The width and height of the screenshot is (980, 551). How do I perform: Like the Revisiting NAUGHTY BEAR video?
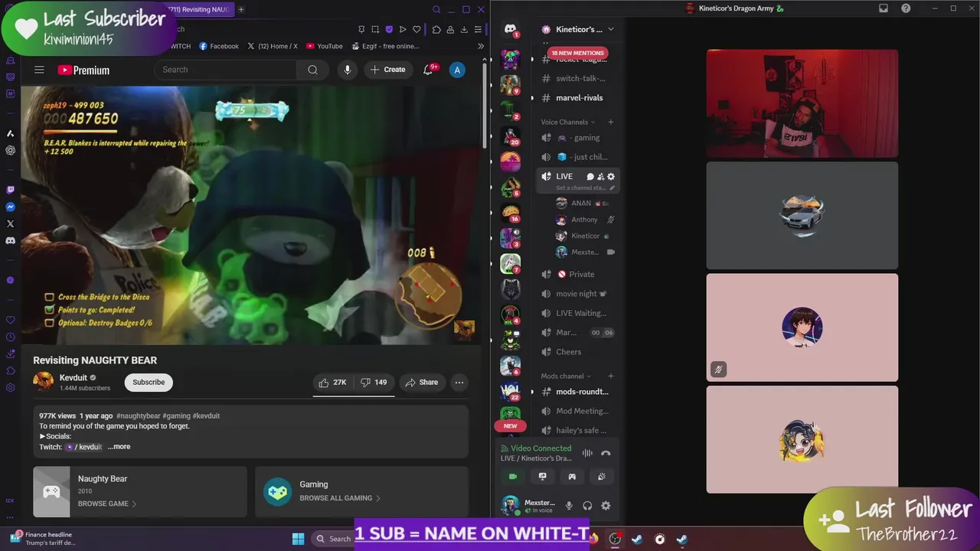coord(332,383)
